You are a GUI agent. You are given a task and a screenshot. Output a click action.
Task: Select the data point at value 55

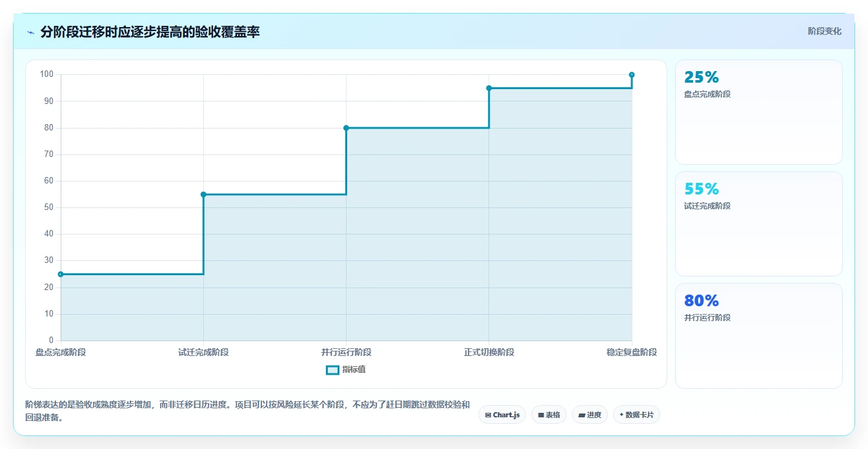(203, 194)
